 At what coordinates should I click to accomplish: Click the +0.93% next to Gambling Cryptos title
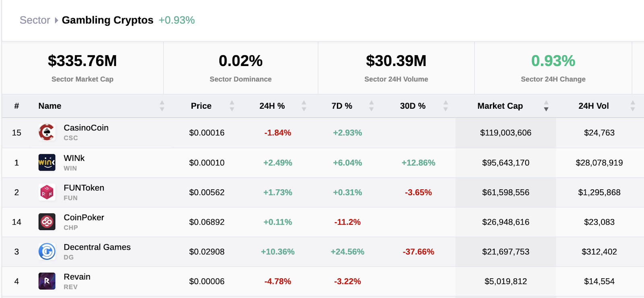tap(177, 20)
